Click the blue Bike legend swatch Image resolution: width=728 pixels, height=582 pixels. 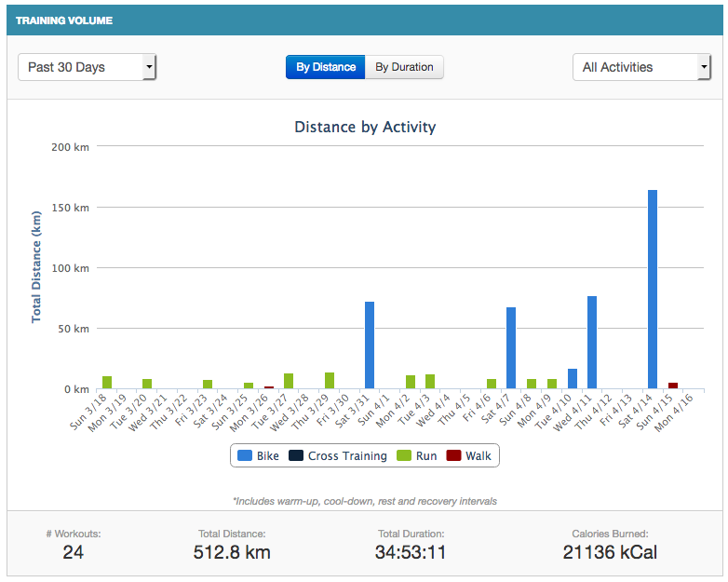click(x=245, y=455)
